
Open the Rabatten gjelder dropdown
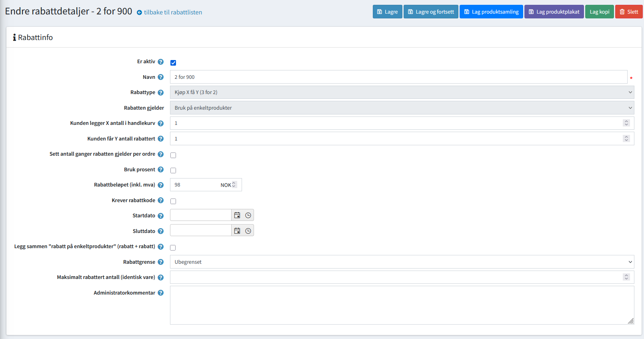402,108
